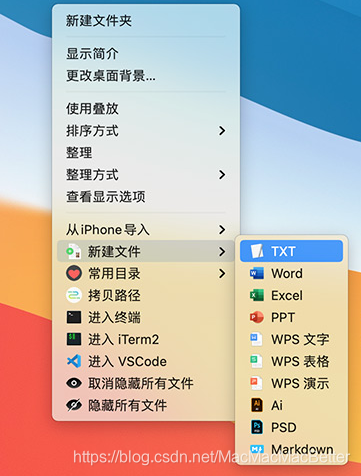Click the open-eye icon for 取消隐藏所有文件

click(74, 383)
